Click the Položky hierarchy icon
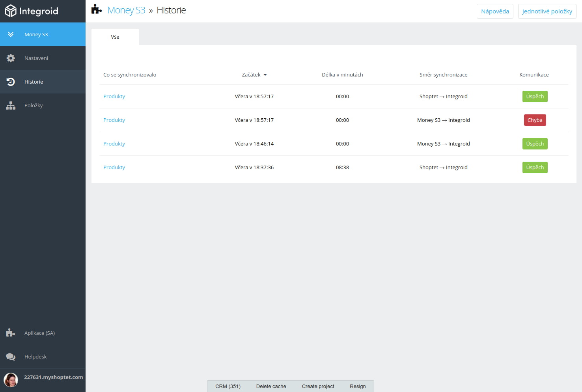 tap(11, 105)
